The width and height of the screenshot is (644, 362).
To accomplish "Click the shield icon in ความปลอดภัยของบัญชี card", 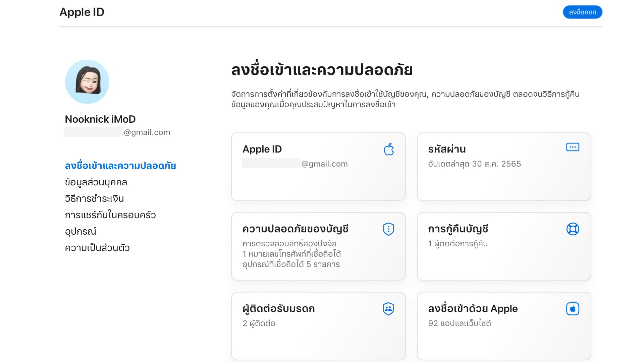I will [x=388, y=229].
